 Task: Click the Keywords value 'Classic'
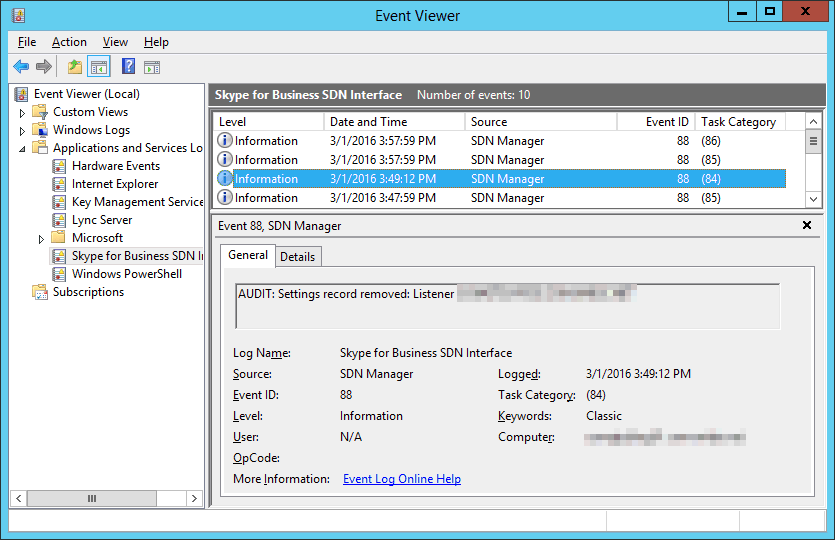click(x=604, y=416)
